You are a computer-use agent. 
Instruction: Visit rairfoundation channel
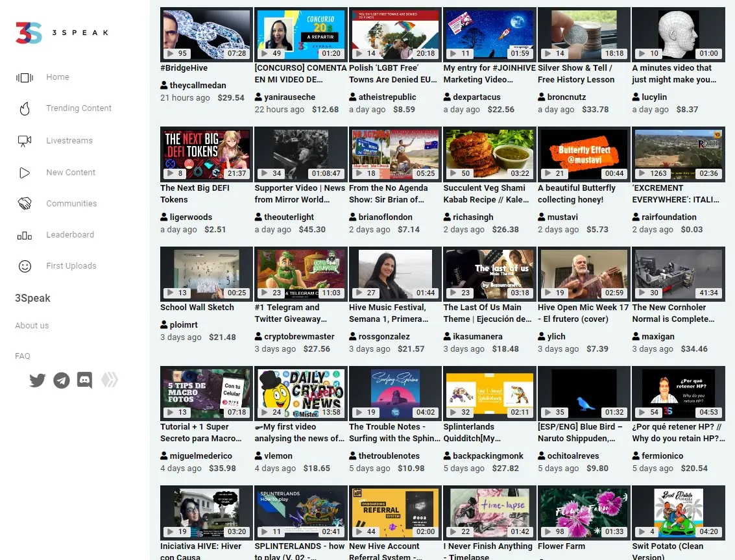pyautogui.click(x=669, y=217)
